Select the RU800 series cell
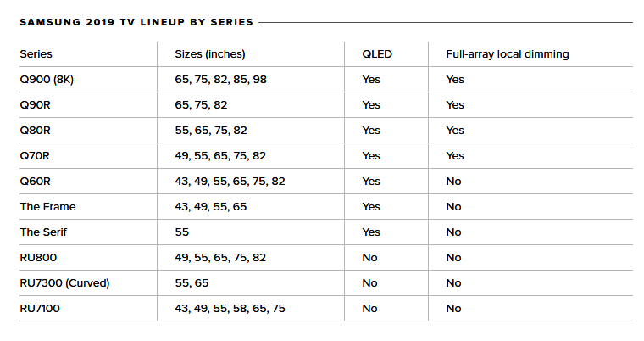Image resolution: width=644 pixels, height=341 pixels. click(39, 258)
